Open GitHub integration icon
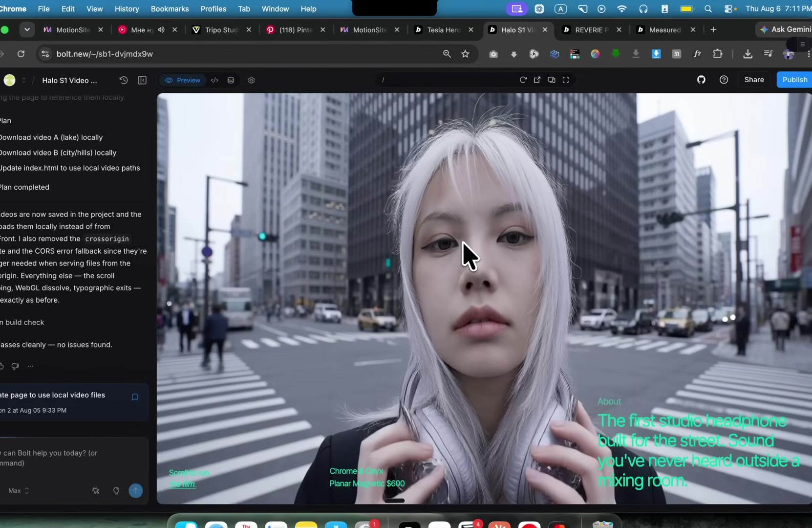Image resolution: width=812 pixels, height=528 pixels. coord(701,80)
